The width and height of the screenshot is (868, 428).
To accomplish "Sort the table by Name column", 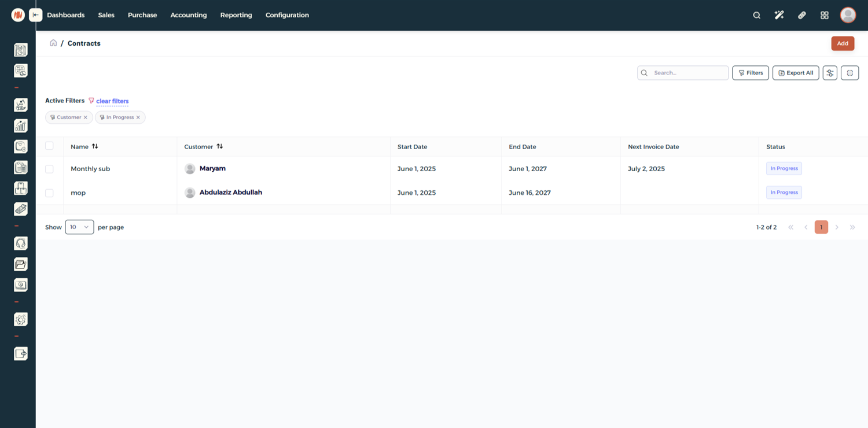I will point(95,146).
